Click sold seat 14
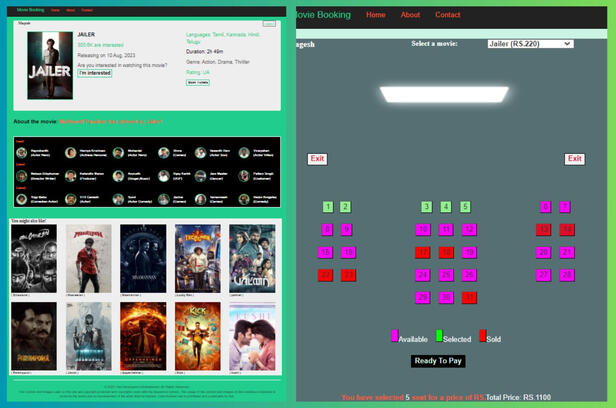Screen dimensions: 616x408 tap(567, 229)
